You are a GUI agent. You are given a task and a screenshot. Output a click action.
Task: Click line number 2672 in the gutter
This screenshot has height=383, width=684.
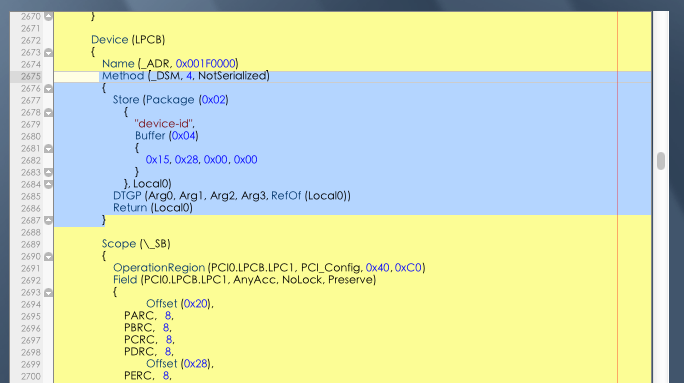31,41
